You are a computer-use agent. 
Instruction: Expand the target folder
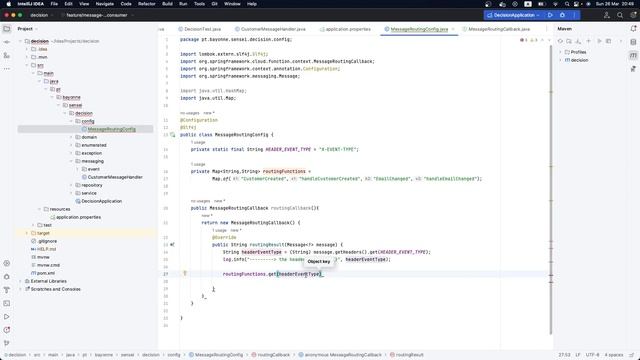click(27, 233)
